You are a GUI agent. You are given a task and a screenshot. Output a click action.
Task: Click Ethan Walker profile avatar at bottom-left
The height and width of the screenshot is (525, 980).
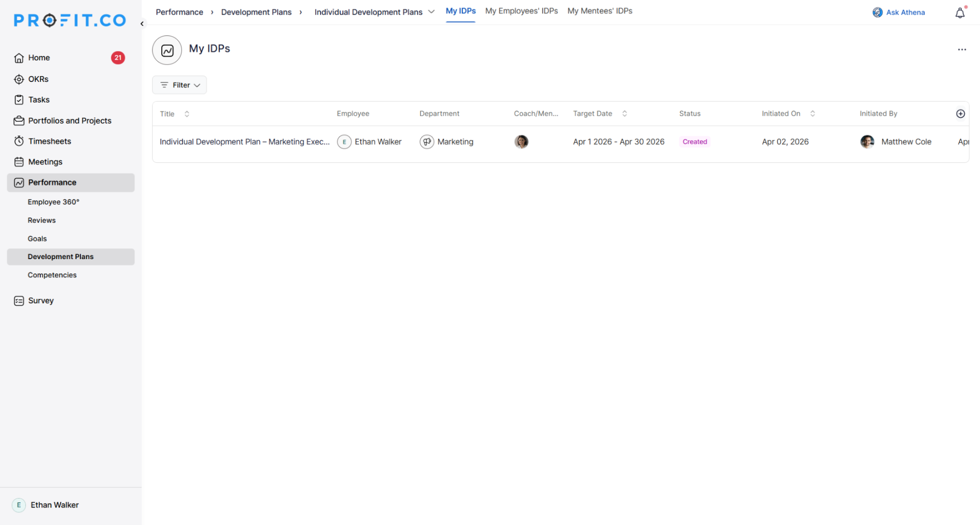click(19, 505)
